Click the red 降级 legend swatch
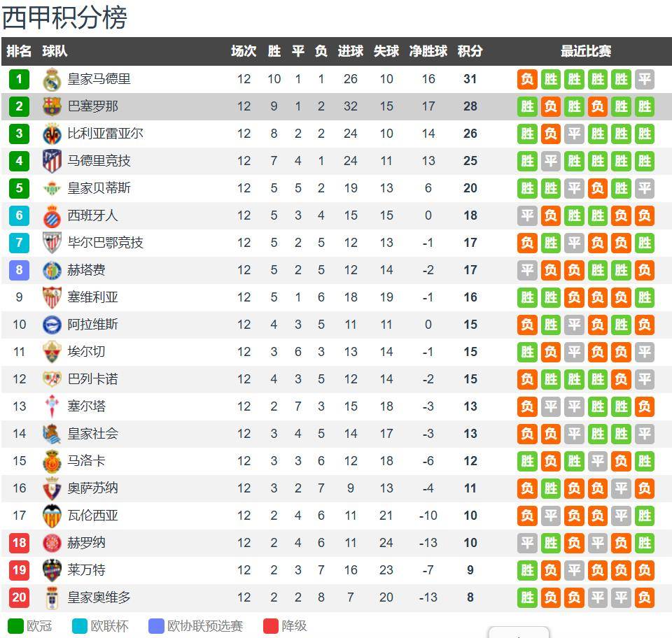The width and height of the screenshot is (672, 638). point(271,626)
